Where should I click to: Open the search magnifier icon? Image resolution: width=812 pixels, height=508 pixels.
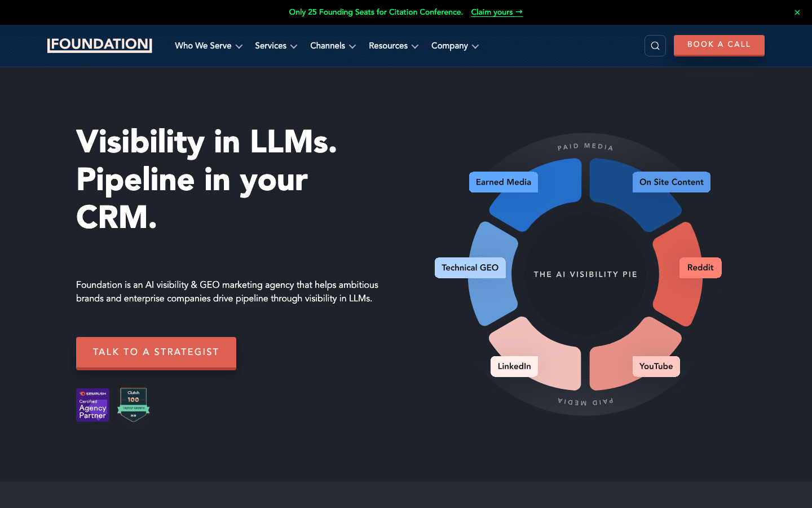[x=655, y=46]
